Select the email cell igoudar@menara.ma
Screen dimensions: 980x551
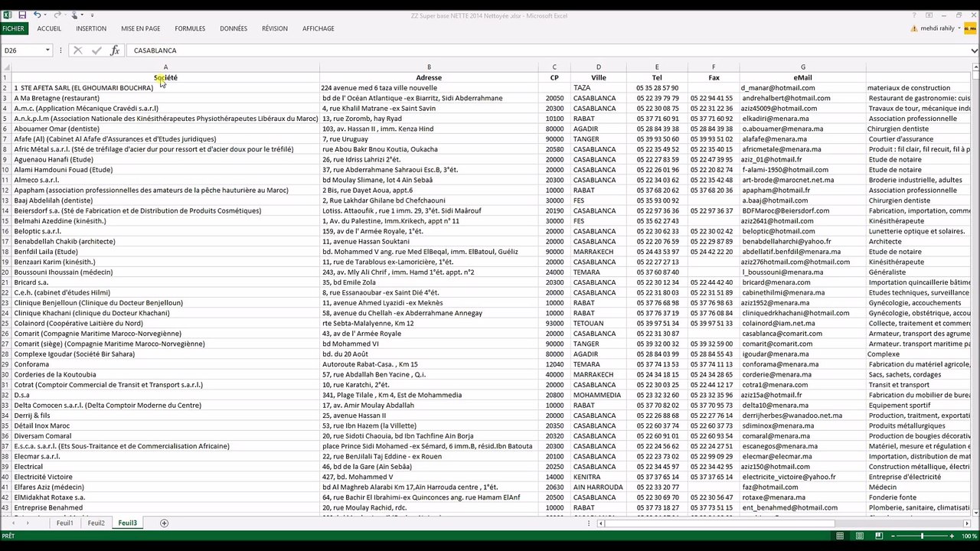tap(803, 354)
